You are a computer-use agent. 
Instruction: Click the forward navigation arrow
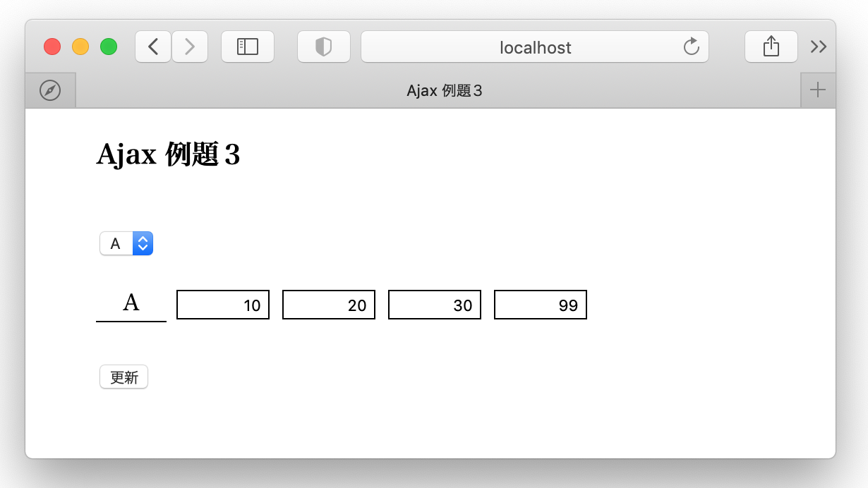coord(189,47)
